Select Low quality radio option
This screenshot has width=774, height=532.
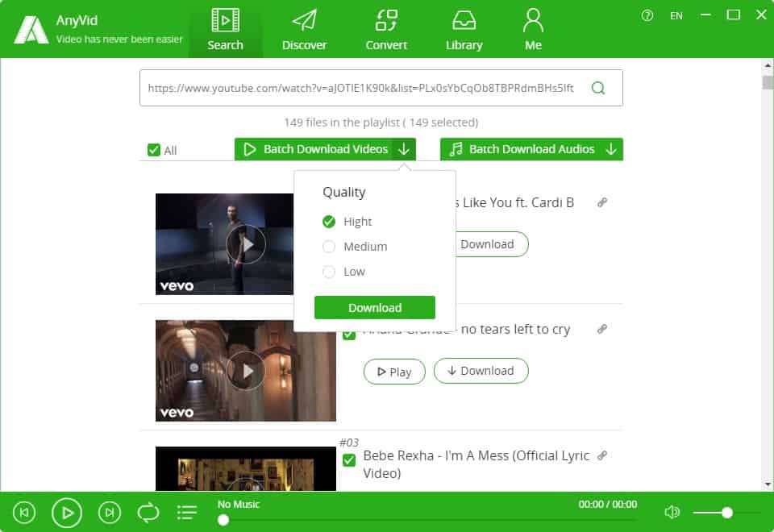329,272
